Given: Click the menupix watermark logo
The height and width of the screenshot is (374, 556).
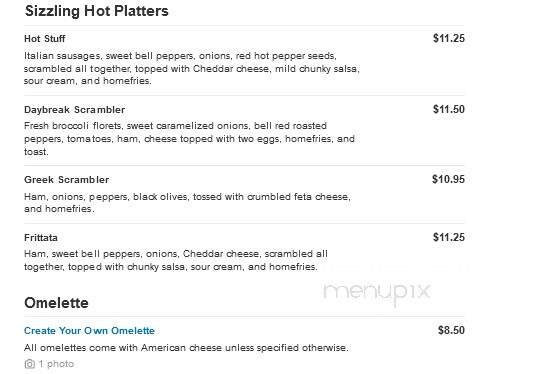Looking at the screenshot, I should click(377, 292).
